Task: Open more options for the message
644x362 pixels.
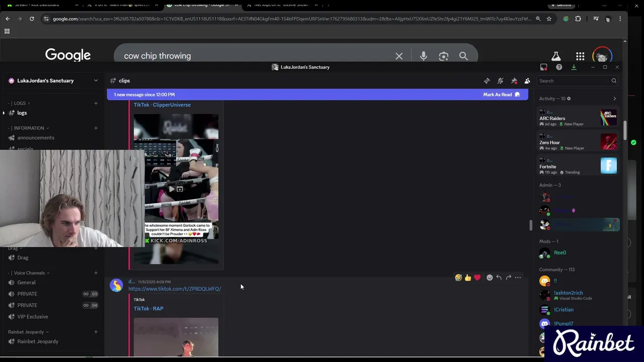Action: coord(518,278)
